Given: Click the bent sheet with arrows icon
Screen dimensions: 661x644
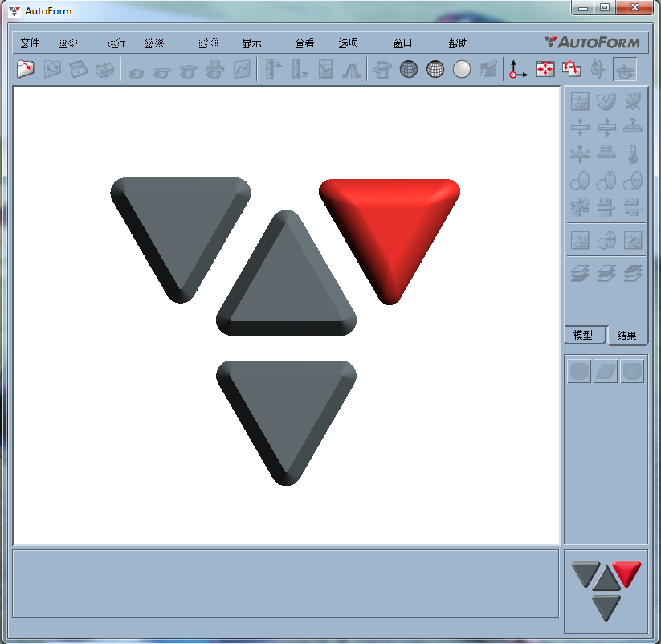Looking at the screenshot, I should [580, 207].
